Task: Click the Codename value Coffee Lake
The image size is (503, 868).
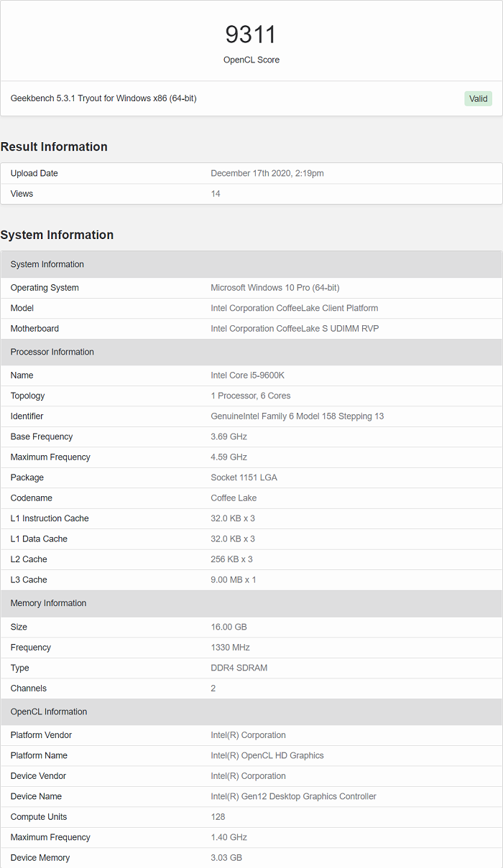Action: click(x=234, y=498)
